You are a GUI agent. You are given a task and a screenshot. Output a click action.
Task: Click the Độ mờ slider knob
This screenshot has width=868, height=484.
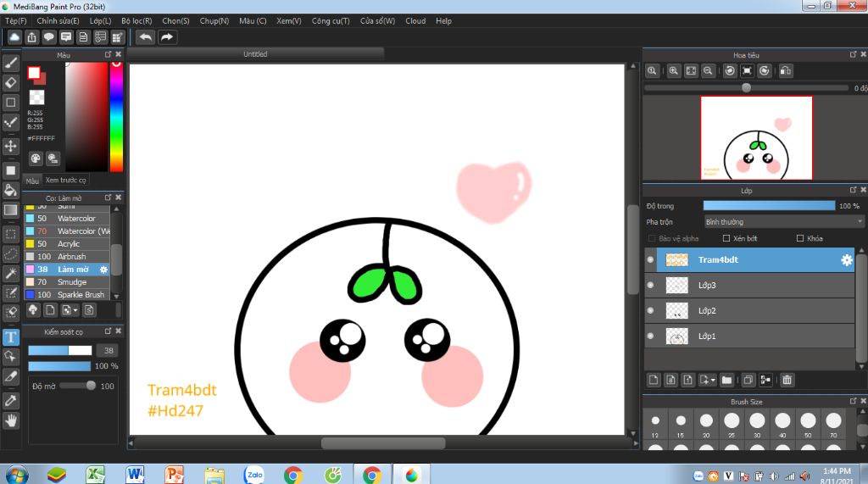pos(91,386)
